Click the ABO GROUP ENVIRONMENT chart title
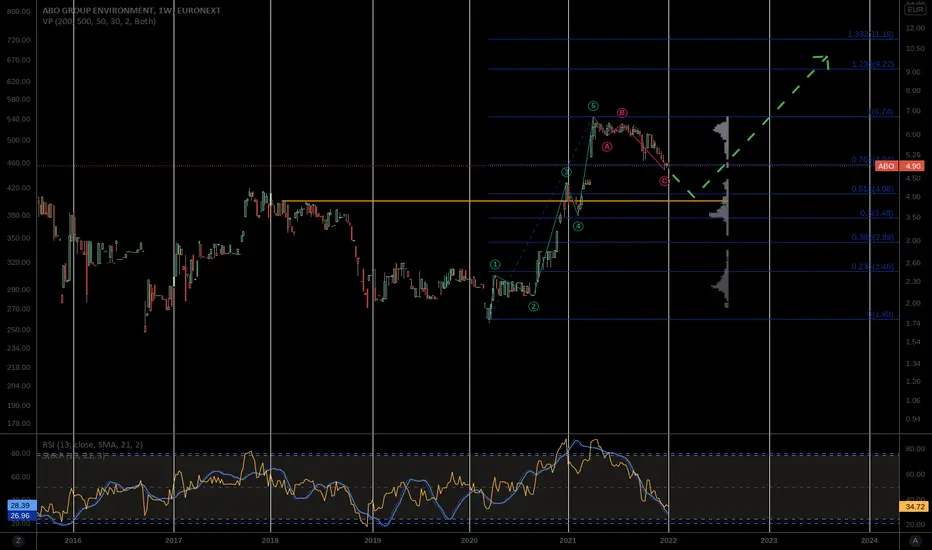This screenshot has height=550, width=932. point(131,10)
